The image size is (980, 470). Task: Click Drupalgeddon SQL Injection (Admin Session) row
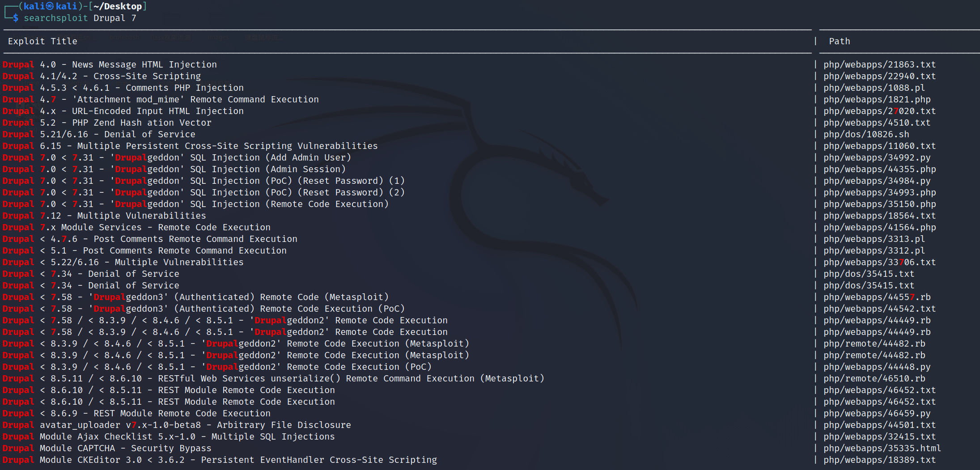pos(174,169)
